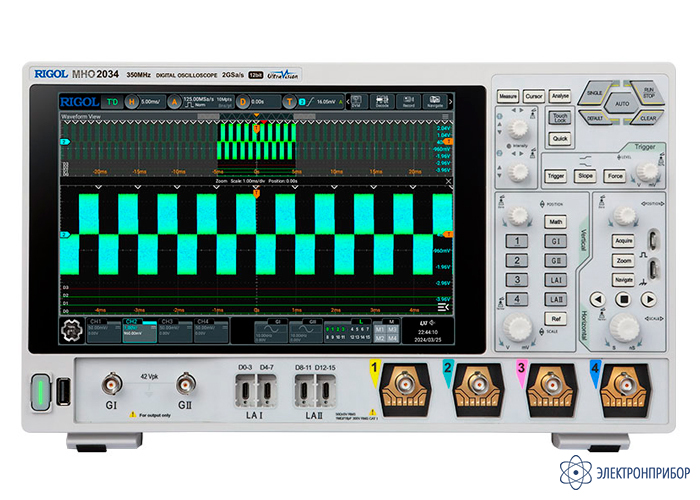
Task: Toggle the Touch Lock key
Action: pos(560,117)
